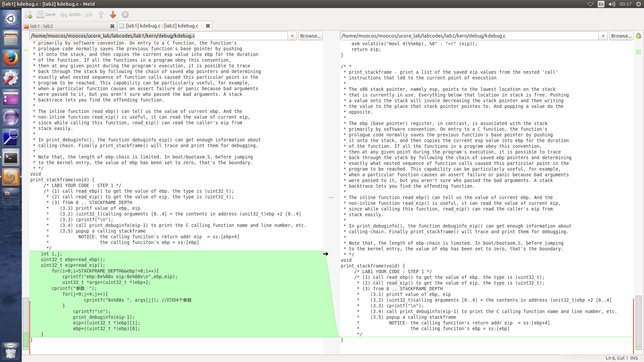
Task: Click 'print_stackframe(void) {' in the right pane
Action: (x=373, y=266)
